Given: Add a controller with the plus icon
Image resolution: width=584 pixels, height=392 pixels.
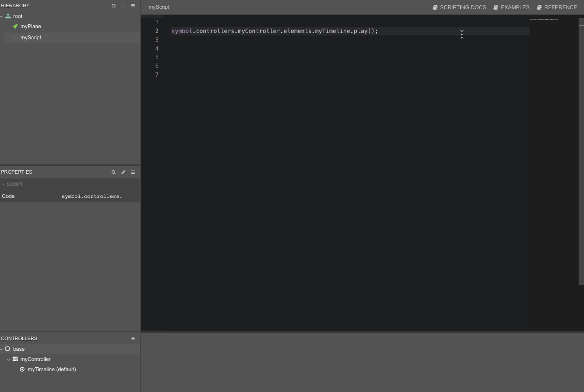Looking at the screenshot, I should coord(133,339).
